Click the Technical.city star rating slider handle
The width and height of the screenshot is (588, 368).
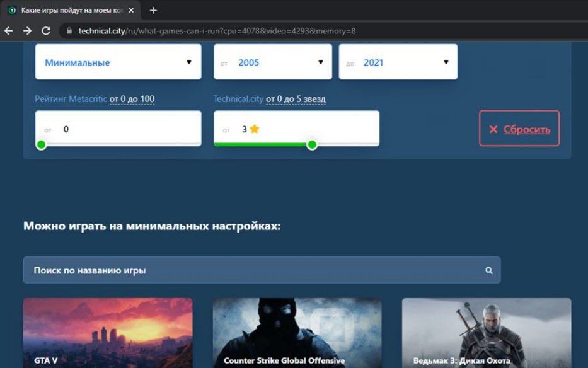coord(311,144)
